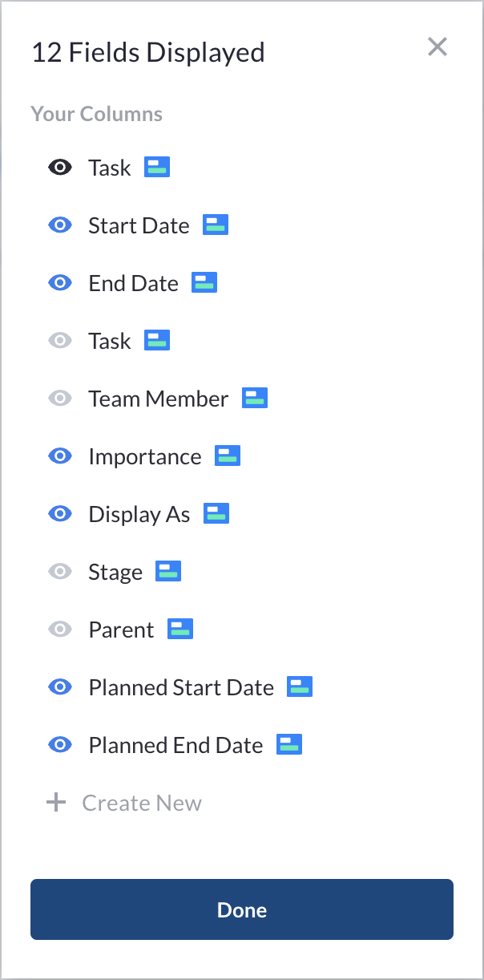Image resolution: width=484 pixels, height=980 pixels.
Task: Hide the Start Date column
Action: 60,225
